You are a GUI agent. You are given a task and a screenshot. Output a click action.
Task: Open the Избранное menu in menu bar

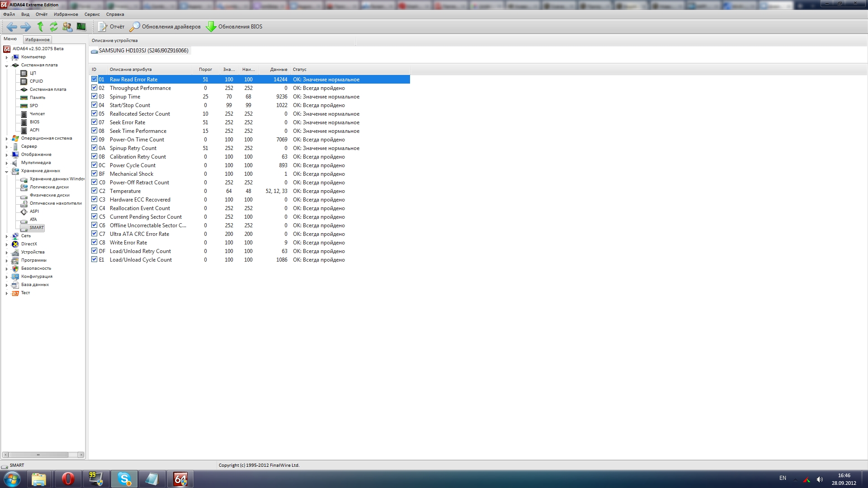click(66, 14)
